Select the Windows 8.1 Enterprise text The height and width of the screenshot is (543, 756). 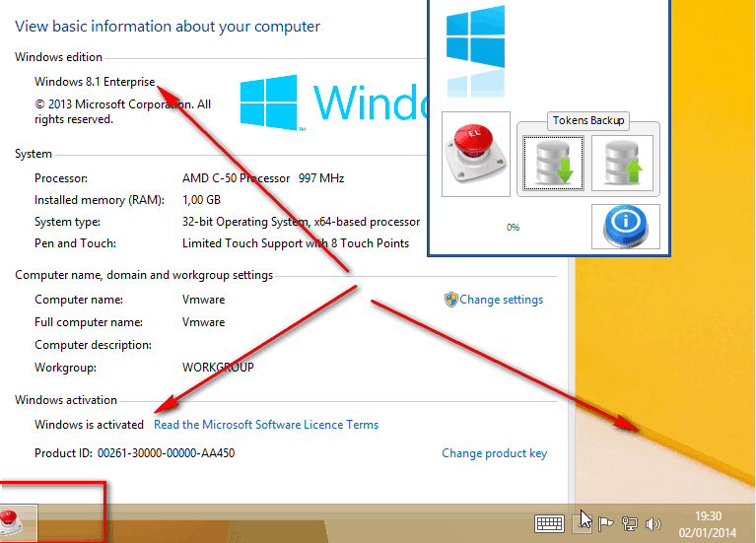click(95, 82)
